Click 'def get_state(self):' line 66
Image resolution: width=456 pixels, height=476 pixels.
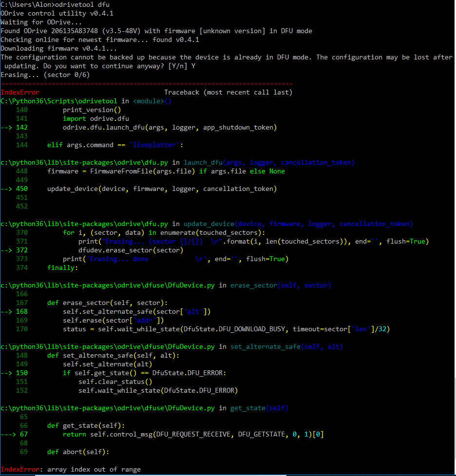tap(86, 426)
